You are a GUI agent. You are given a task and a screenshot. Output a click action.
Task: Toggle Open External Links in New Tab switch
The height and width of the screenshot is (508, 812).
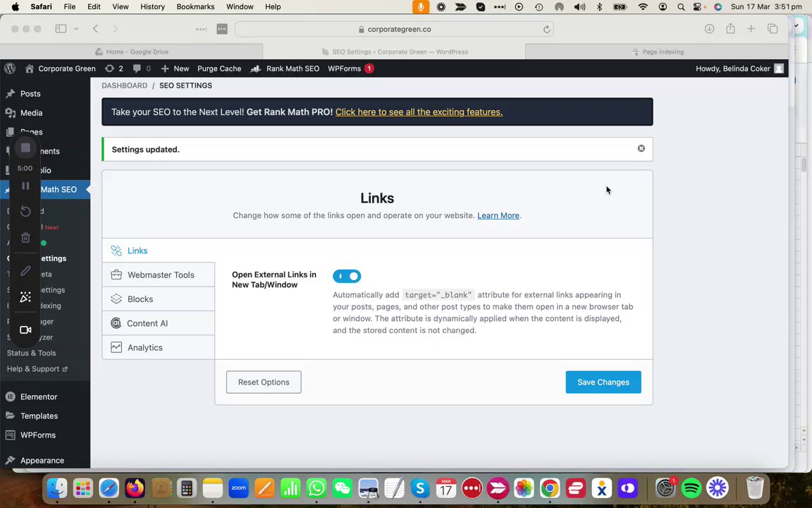pos(347,277)
